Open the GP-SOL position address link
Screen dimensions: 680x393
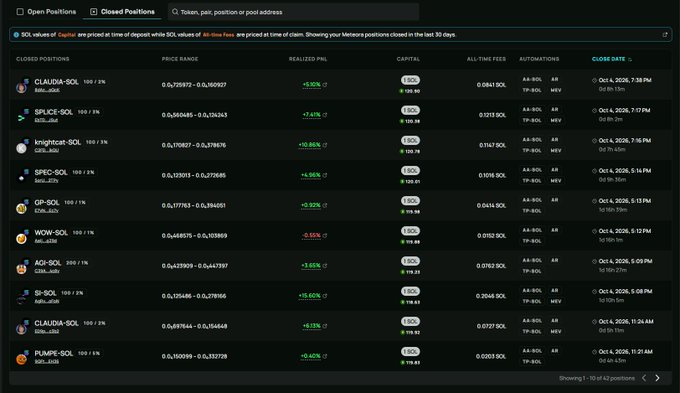click(46, 210)
